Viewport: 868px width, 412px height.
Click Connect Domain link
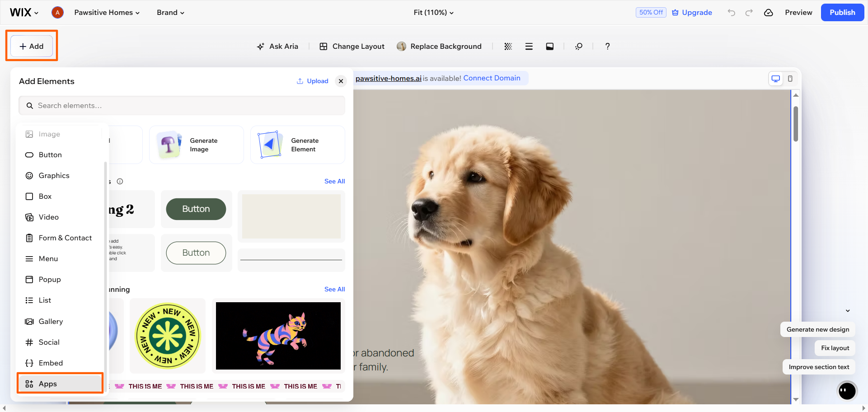click(492, 78)
